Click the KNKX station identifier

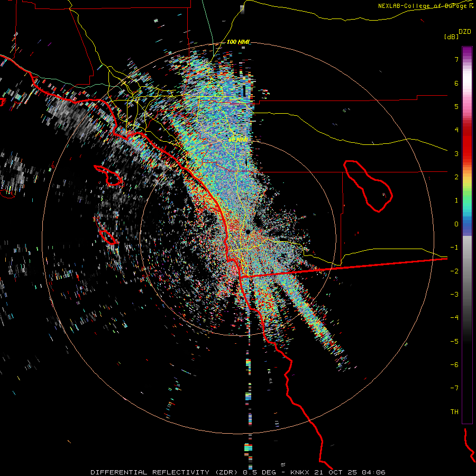300,472
